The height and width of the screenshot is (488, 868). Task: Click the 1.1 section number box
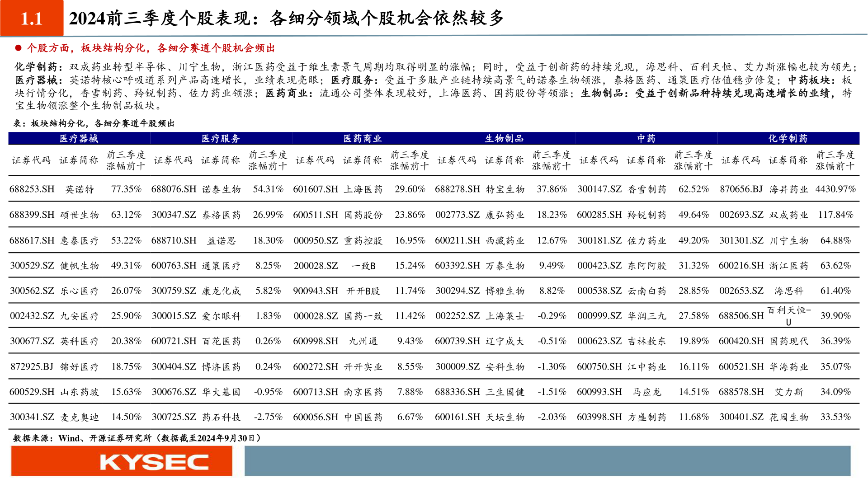(32, 18)
